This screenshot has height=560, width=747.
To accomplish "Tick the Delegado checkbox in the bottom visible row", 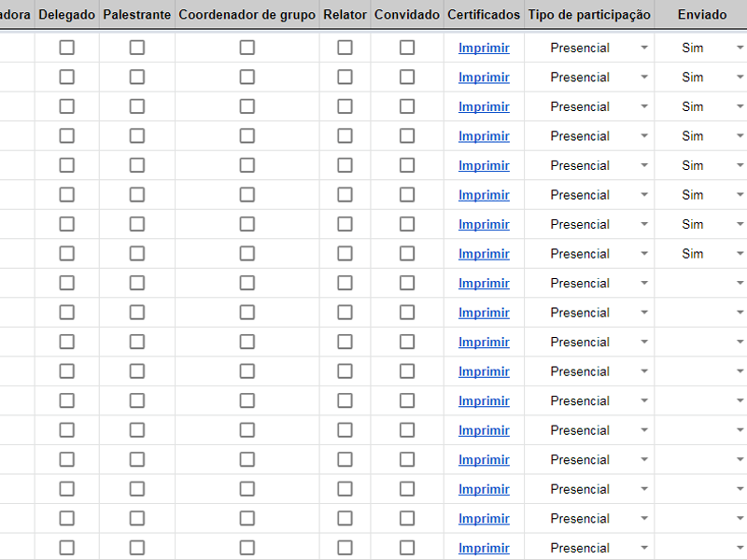I will pos(67,548).
